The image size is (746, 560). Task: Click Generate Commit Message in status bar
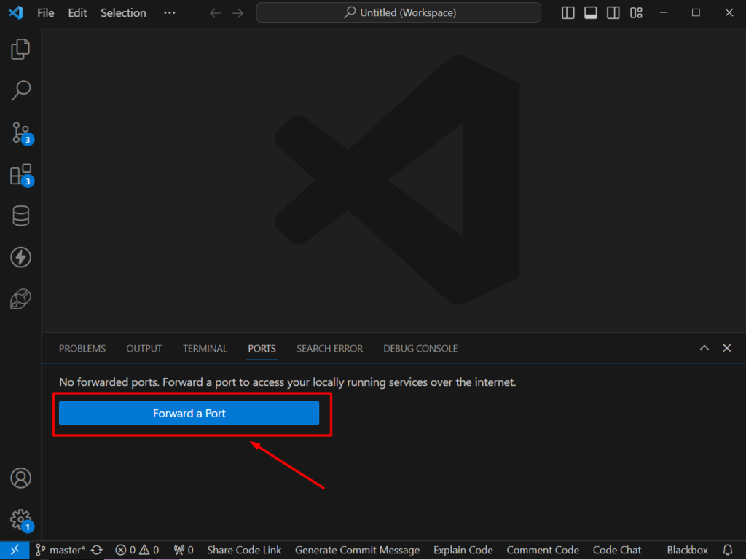pyautogui.click(x=357, y=550)
